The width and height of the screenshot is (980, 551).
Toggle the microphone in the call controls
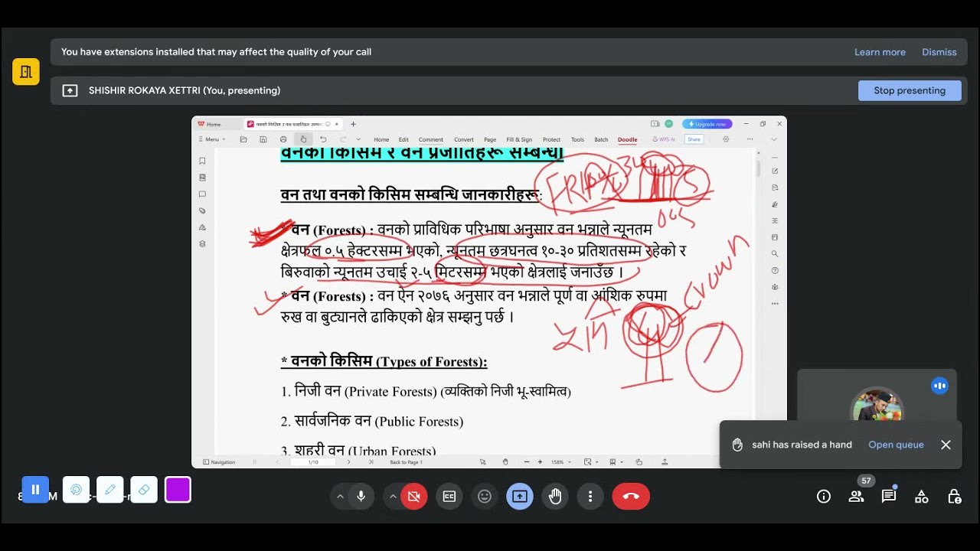[x=361, y=497]
